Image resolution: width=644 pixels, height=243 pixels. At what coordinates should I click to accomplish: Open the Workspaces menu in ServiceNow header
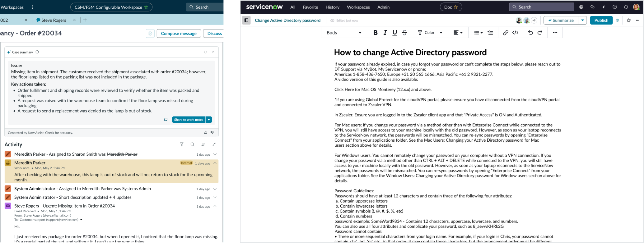point(358,7)
